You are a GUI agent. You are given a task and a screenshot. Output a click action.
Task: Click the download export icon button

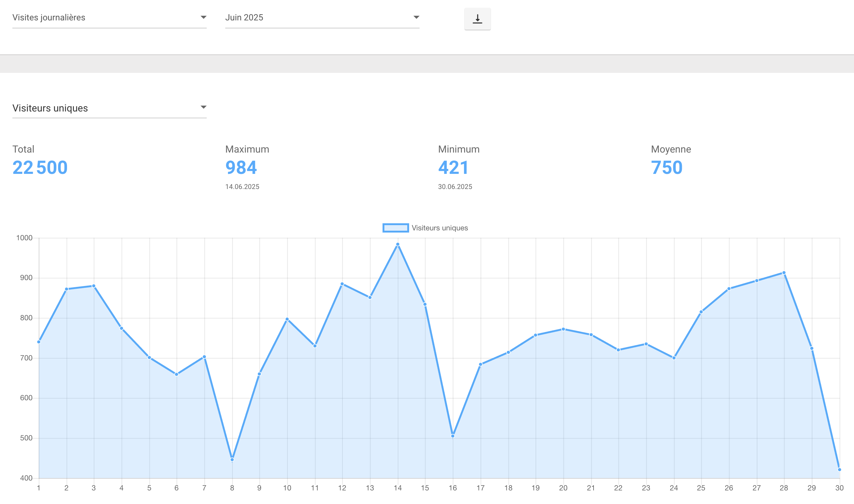(x=477, y=19)
